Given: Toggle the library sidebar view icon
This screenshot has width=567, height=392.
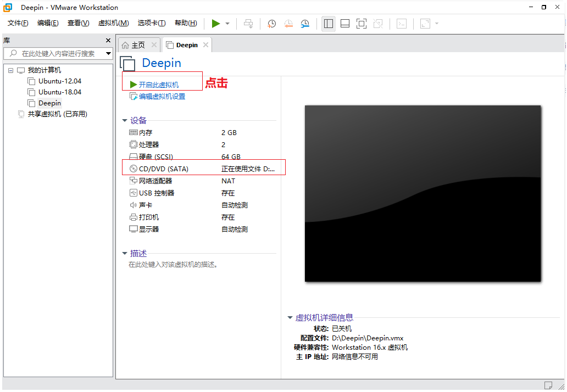Looking at the screenshot, I should (x=329, y=24).
